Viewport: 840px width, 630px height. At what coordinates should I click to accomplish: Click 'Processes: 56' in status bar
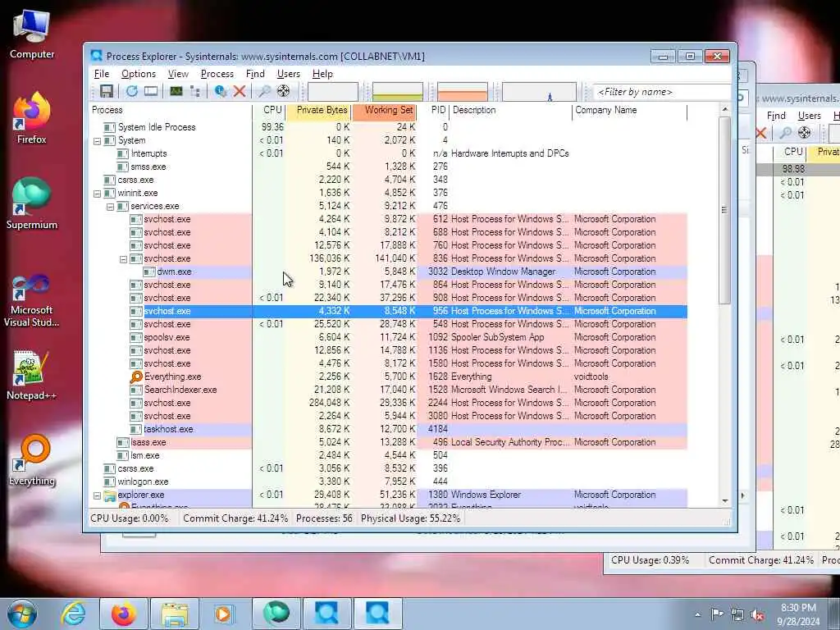[324, 518]
